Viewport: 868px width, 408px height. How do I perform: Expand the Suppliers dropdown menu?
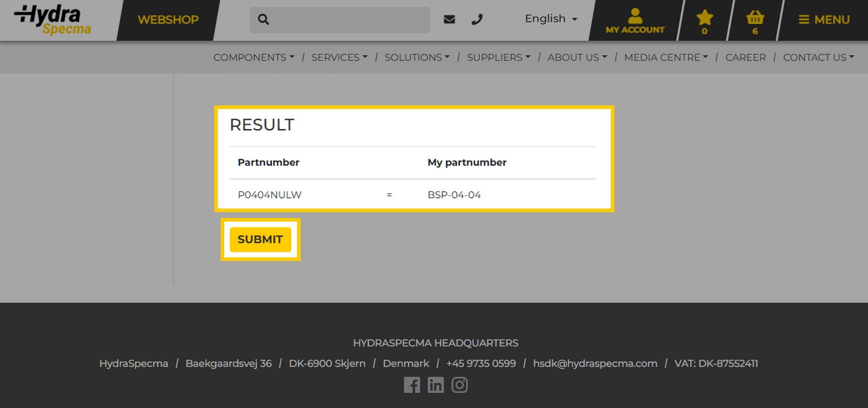(498, 57)
